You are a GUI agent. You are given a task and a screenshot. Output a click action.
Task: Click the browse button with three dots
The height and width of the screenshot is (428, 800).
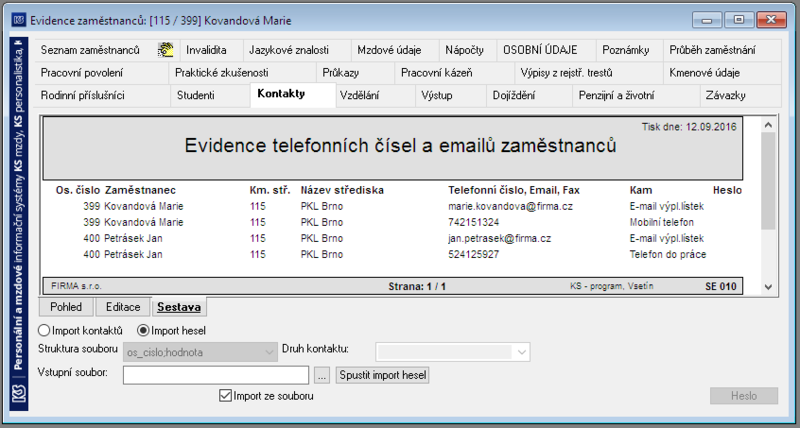322,375
